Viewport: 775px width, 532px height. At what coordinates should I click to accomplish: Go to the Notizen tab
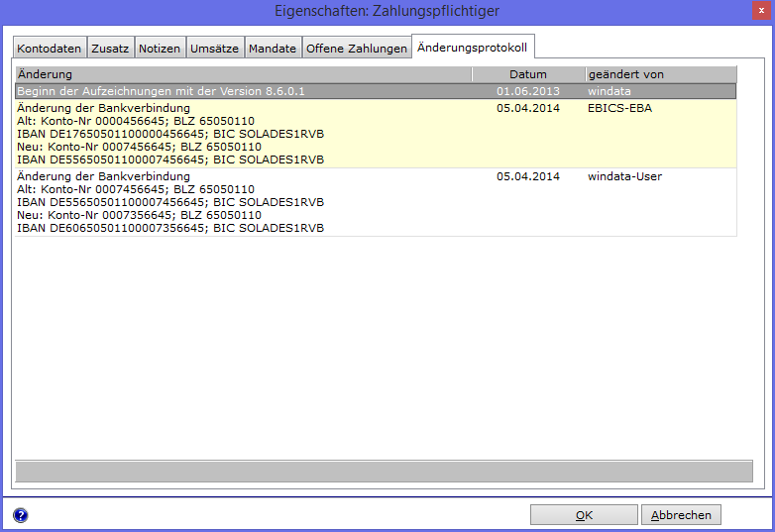tap(160, 49)
